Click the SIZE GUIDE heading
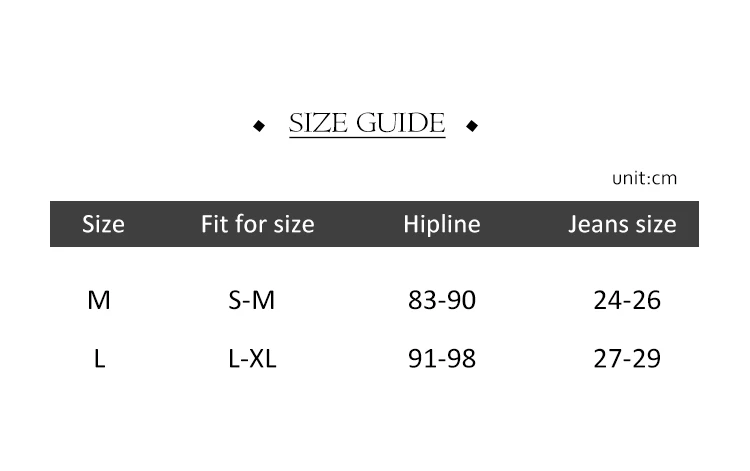This screenshot has width=750, height=471. coord(367,124)
